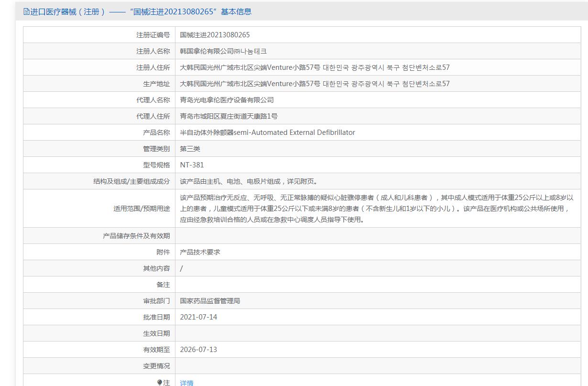
Task: Click agent address 青岛市城阳区夏庄街道天康路1号
Action: pos(229,116)
